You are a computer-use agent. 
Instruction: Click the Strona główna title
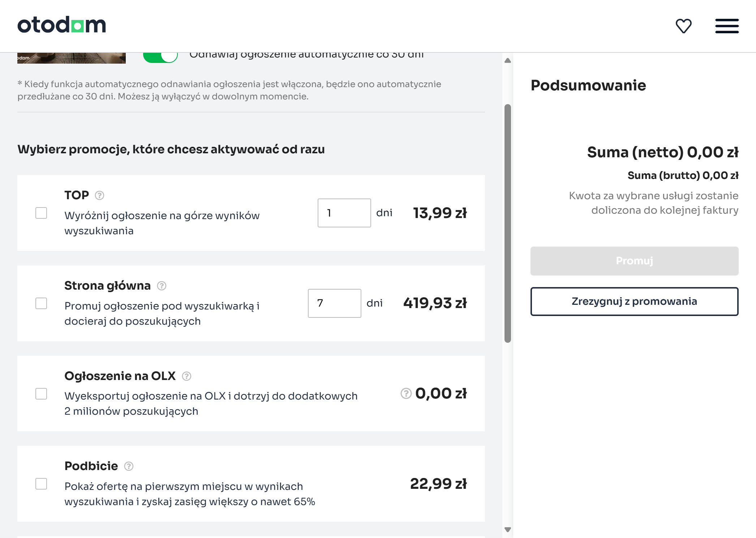[107, 286]
